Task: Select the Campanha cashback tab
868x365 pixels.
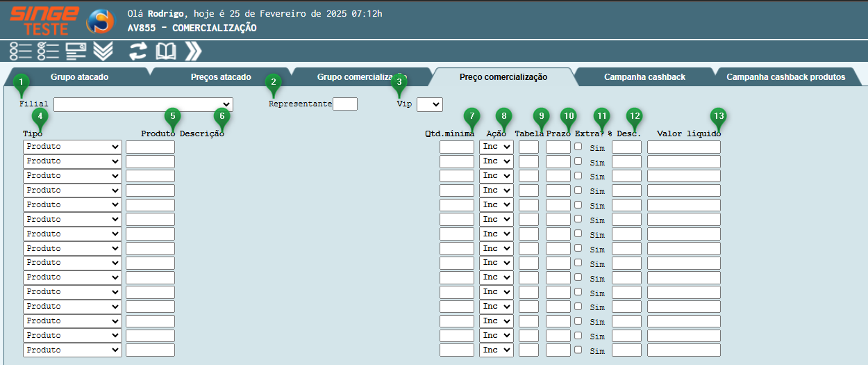Action: [x=644, y=77]
